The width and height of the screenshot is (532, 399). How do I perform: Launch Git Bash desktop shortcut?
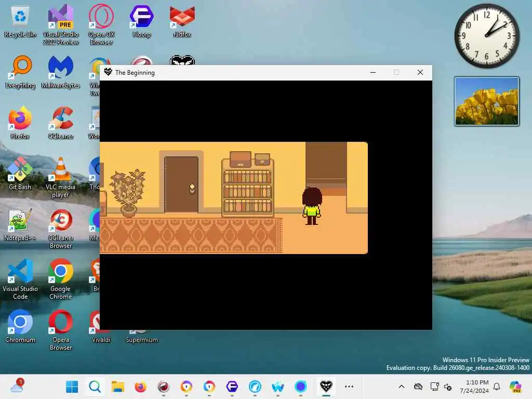tap(20, 174)
